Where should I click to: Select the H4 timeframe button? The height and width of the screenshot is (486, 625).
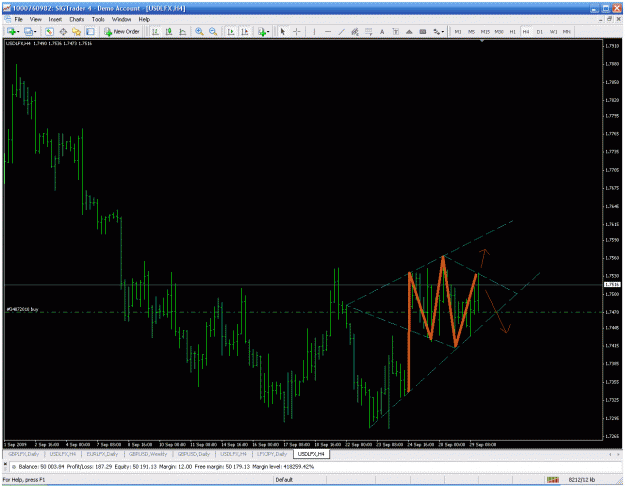(x=526, y=31)
